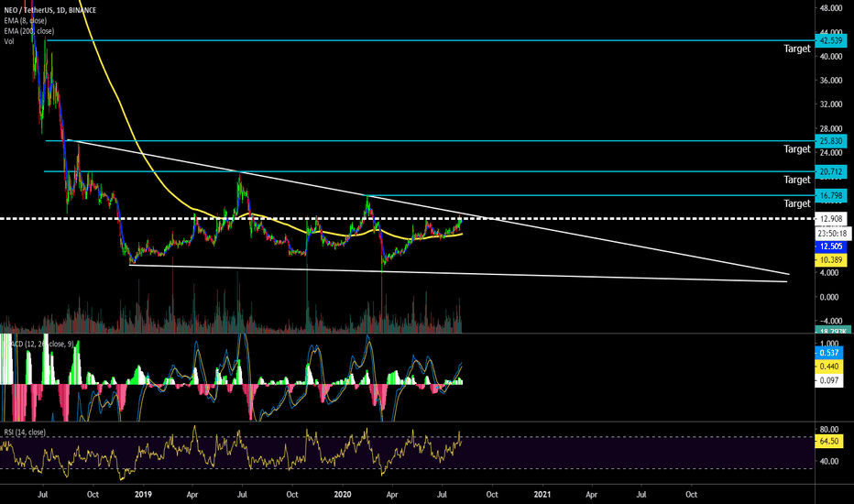Click the 0.000 price scale label
The image size is (854, 504).
829,297
